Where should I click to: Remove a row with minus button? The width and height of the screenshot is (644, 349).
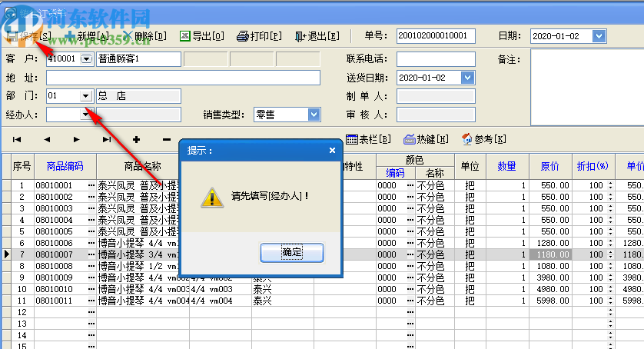(x=166, y=140)
